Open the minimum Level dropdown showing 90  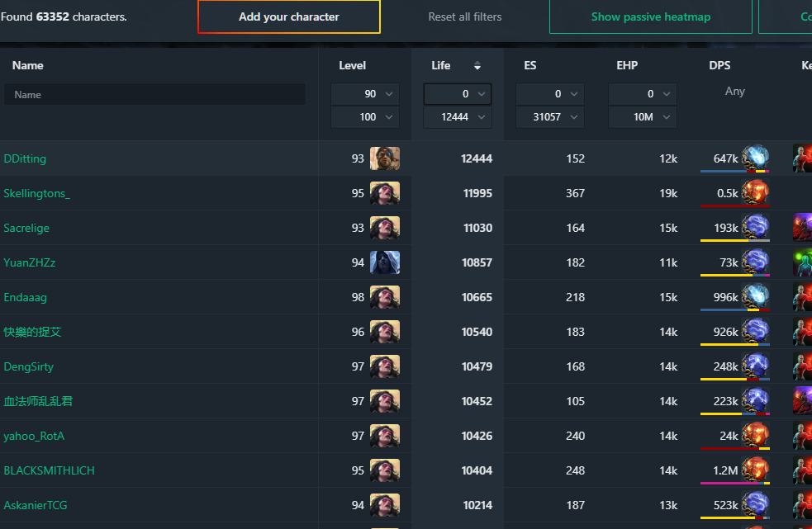click(365, 94)
